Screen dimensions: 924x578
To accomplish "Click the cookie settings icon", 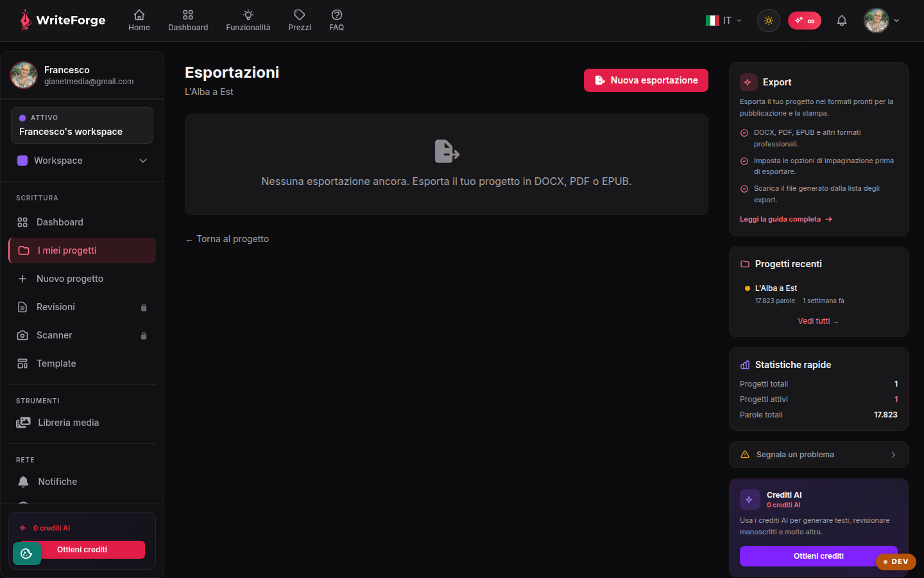I will click(x=27, y=554).
